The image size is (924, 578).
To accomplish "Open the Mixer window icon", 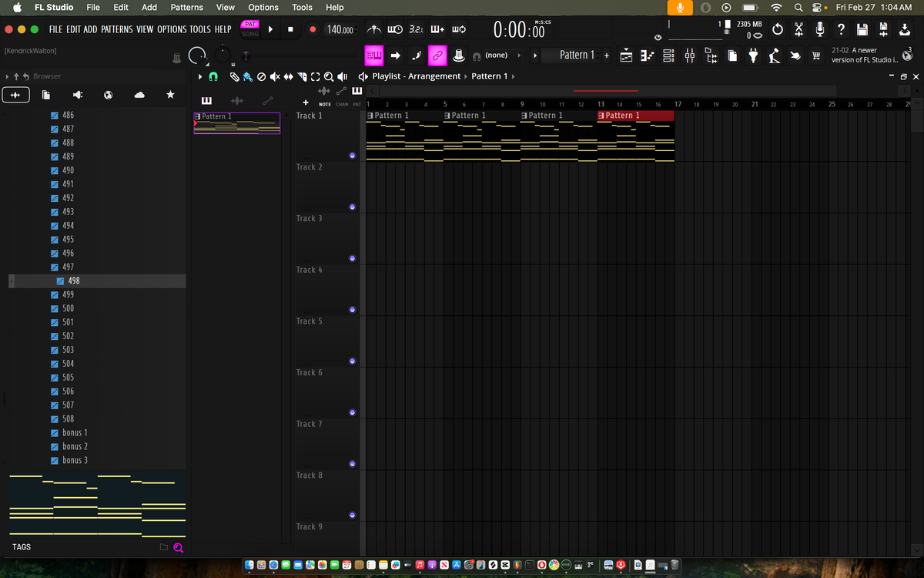I will pyautogui.click(x=690, y=55).
